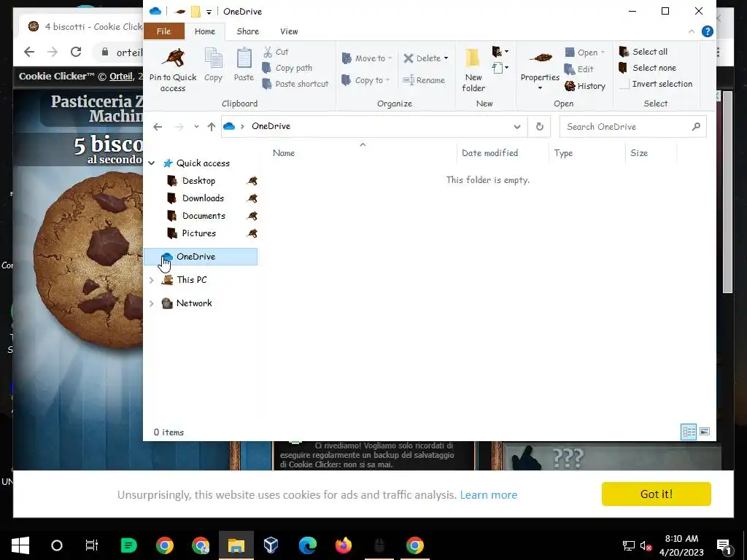747x560 pixels.
Task: Open Microsoft Edge from the taskbar
Action: (307, 545)
